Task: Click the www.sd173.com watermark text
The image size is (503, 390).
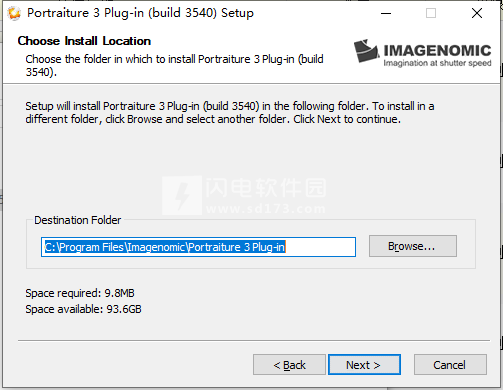Action: (x=266, y=209)
